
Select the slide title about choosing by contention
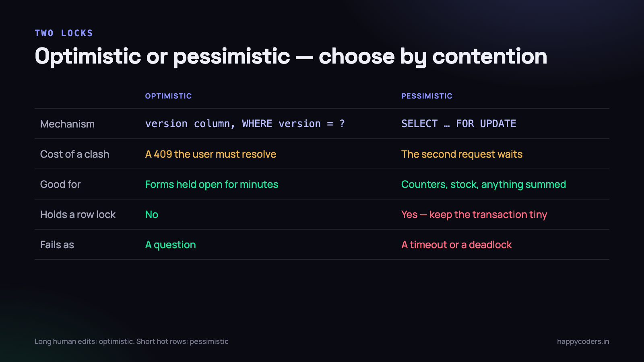click(291, 56)
